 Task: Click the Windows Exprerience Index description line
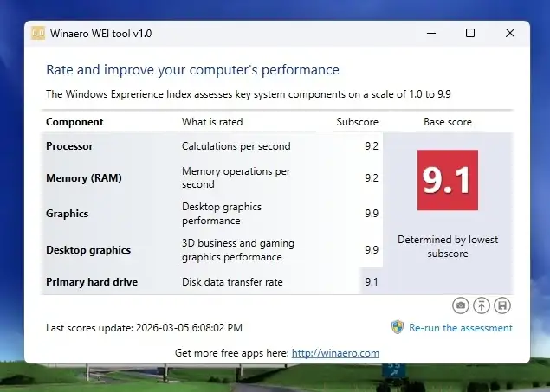[249, 94]
